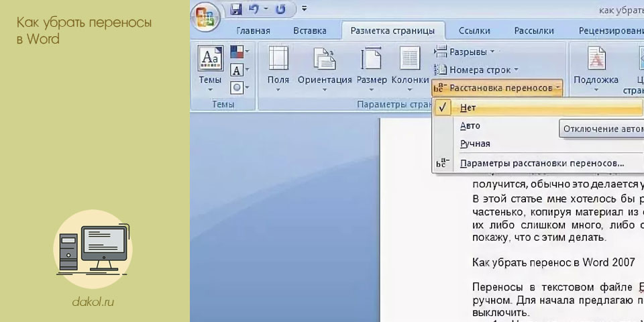Open the Рассылки tab

(534, 31)
